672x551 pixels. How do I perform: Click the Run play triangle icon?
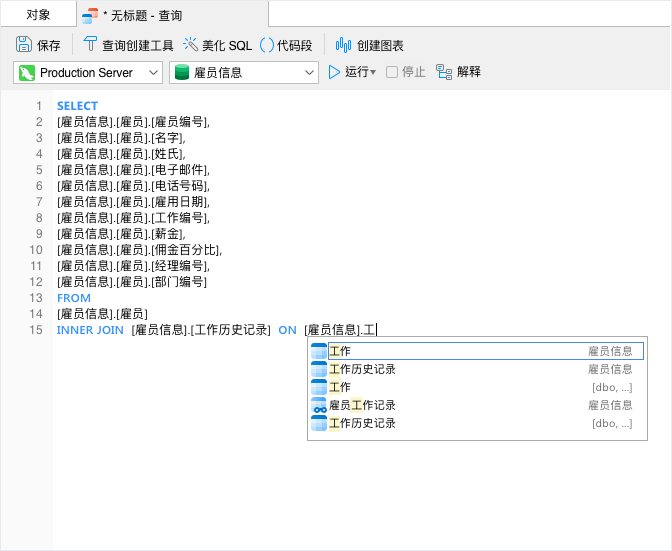click(334, 72)
